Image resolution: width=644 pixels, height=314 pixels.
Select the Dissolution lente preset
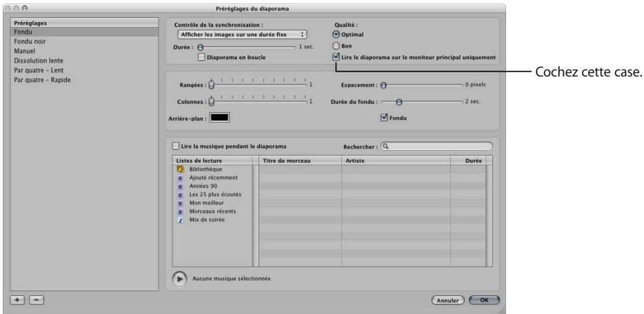coord(84,61)
